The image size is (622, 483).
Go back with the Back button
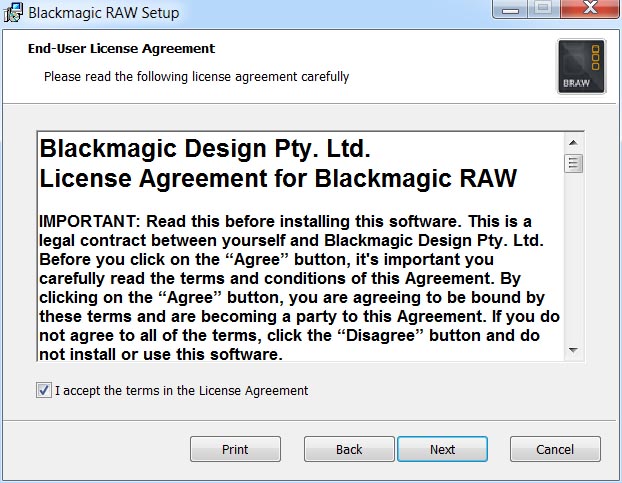(349, 449)
